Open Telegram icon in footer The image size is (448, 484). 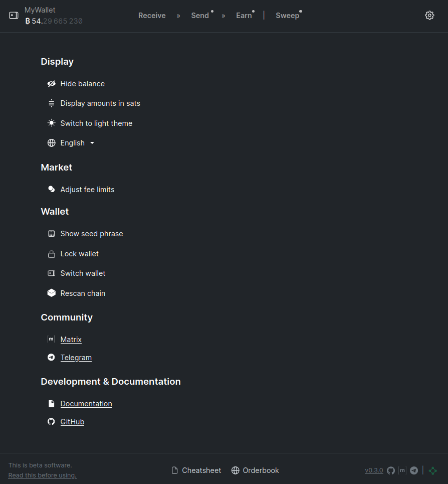[414, 470]
